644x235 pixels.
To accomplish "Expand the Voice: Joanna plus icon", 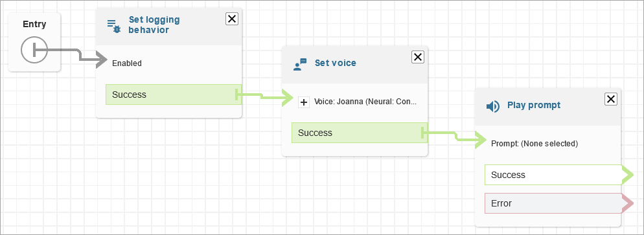I will 304,102.
